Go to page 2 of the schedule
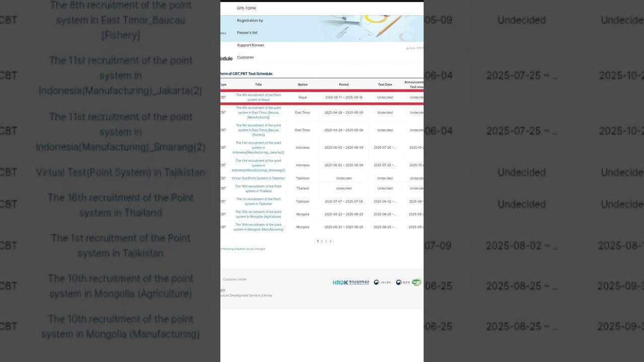Screen dimensions: 644x362 (x=322, y=241)
